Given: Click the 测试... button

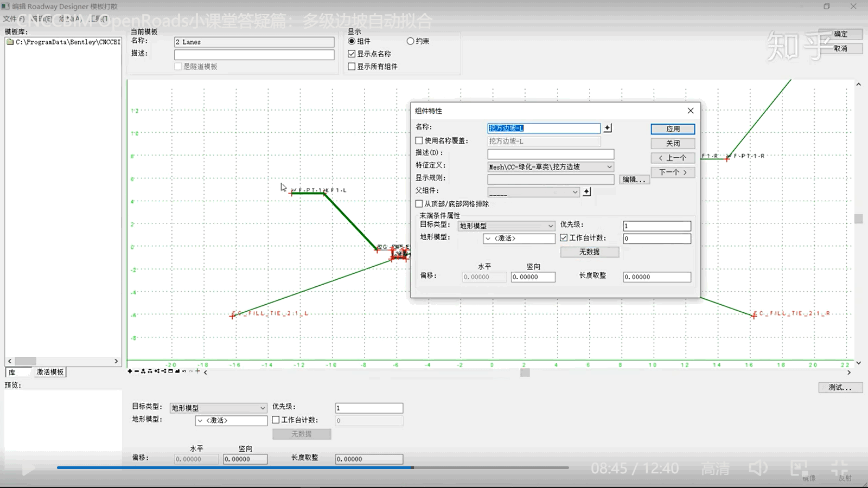Looking at the screenshot, I should (840, 387).
